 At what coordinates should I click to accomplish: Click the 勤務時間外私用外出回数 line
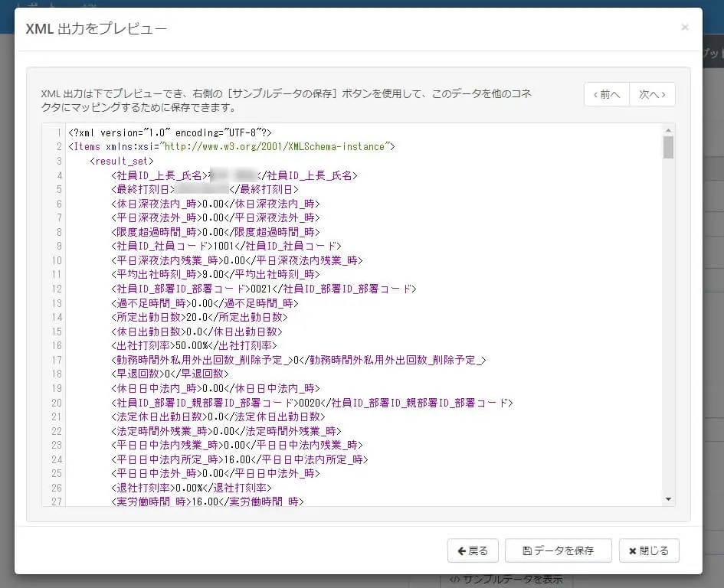coord(299,360)
